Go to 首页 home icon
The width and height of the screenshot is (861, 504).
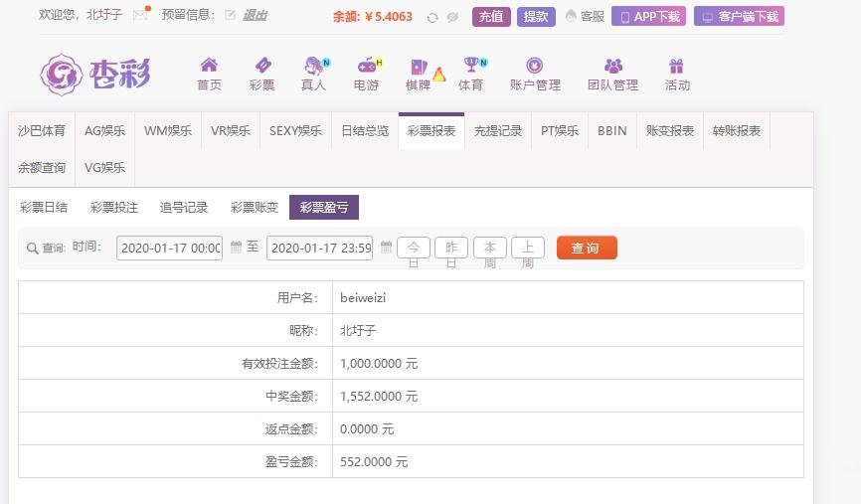coord(209,65)
